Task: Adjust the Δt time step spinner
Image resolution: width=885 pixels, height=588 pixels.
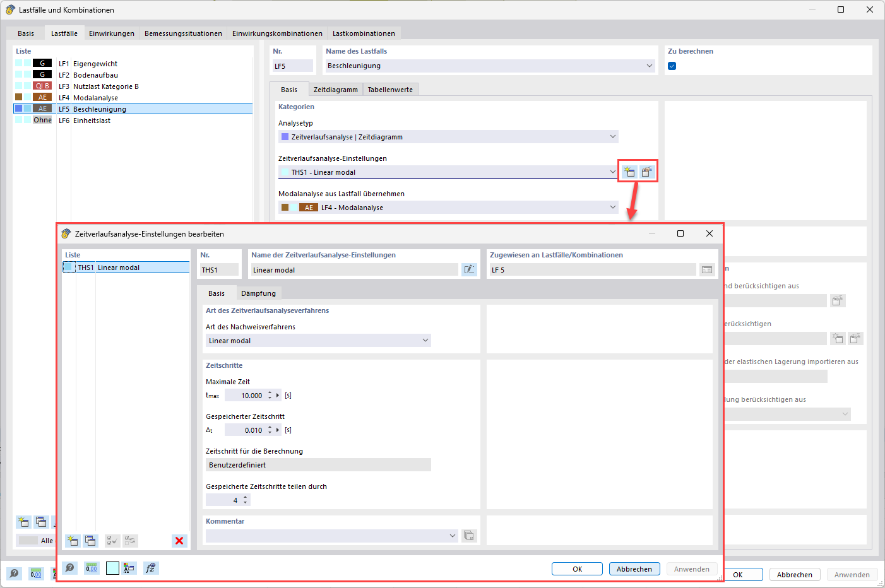Action: pyautogui.click(x=270, y=430)
